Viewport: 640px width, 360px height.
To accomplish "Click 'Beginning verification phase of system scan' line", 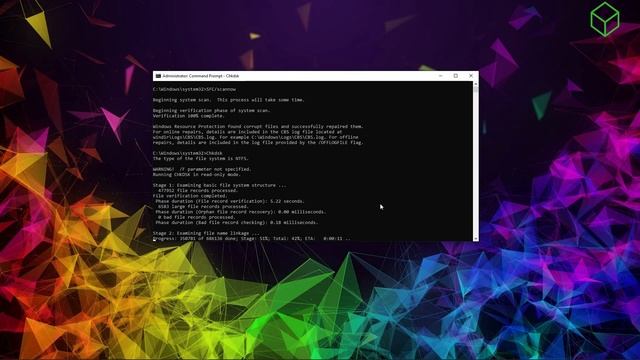I will [x=211, y=110].
